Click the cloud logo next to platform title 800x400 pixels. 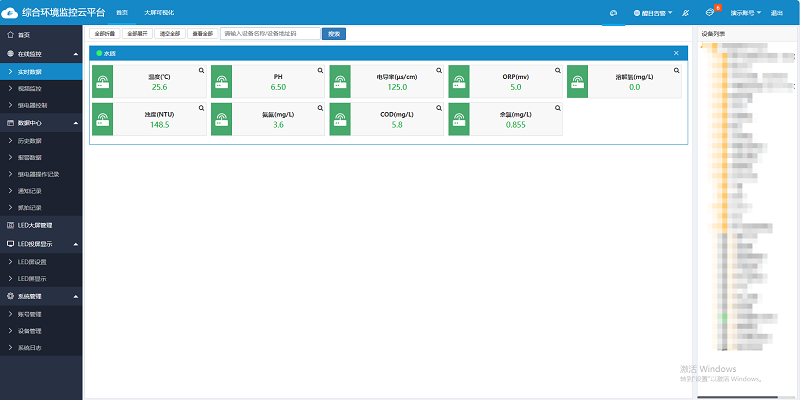click(x=11, y=13)
